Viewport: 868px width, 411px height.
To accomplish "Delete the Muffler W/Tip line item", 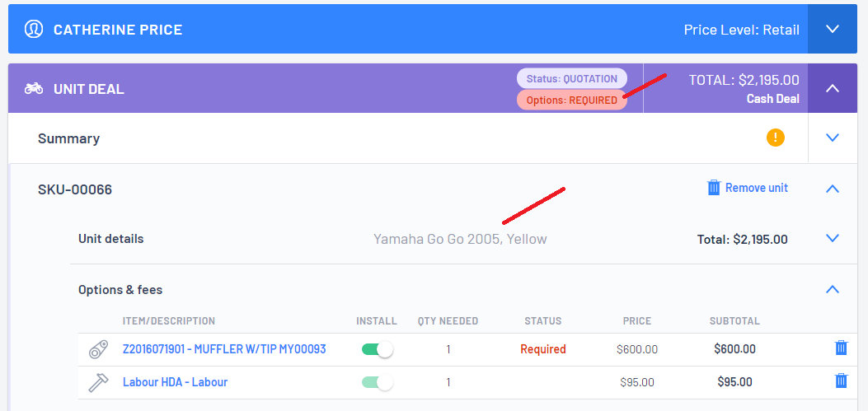I will [x=841, y=348].
